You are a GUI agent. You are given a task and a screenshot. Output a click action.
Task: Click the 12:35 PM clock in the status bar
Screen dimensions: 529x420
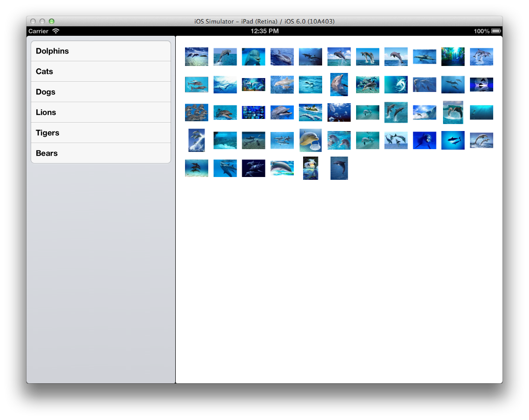(264, 31)
